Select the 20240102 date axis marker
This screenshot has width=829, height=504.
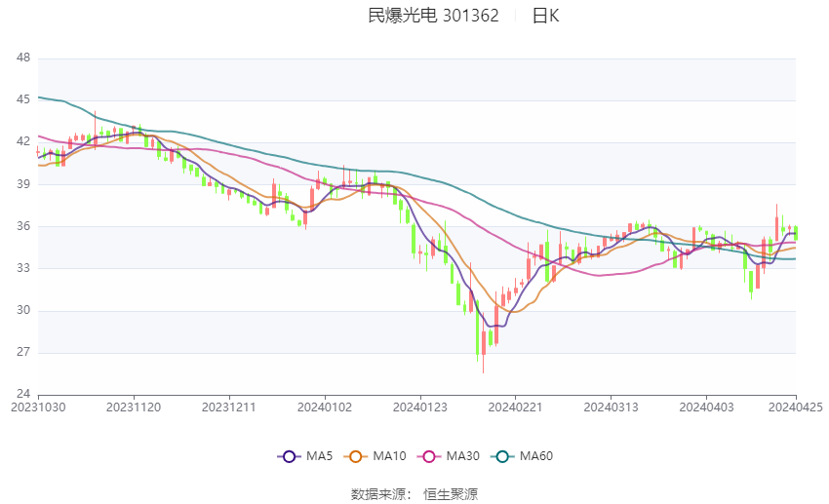click(325, 407)
